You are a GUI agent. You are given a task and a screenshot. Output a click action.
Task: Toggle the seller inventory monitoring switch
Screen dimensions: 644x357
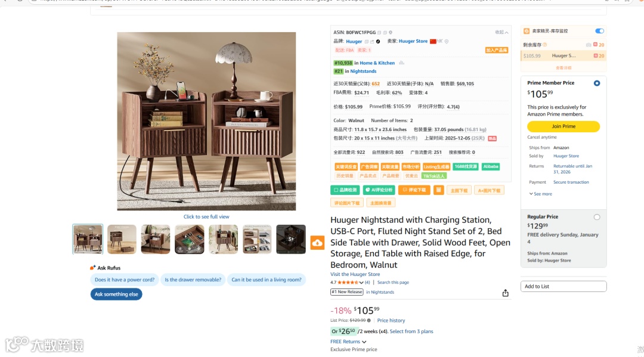[x=599, y=31]
